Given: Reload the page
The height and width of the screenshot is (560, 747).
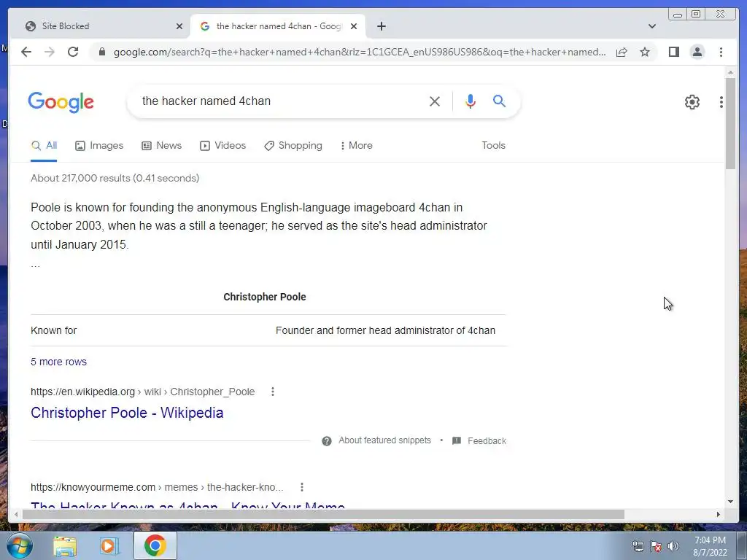Looking at the screenshot, I should tap(73, 52).
